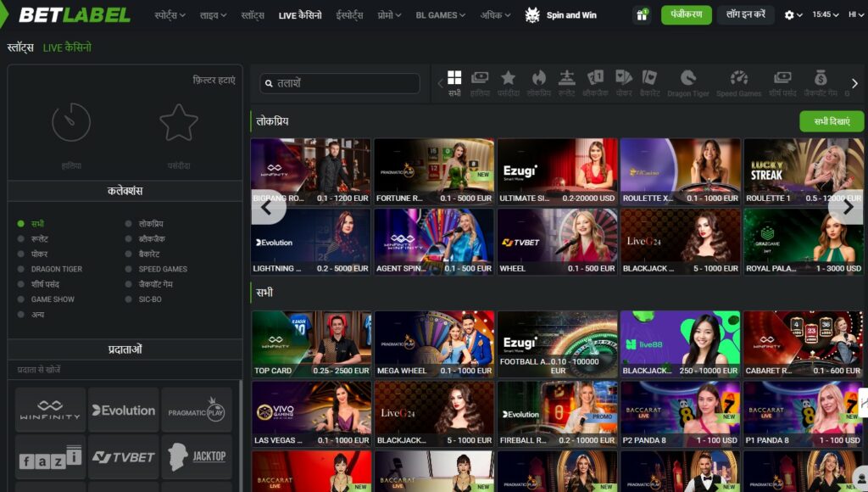
Task: Select the लोकप्रिय flame category icon
Action: point(538,84)
